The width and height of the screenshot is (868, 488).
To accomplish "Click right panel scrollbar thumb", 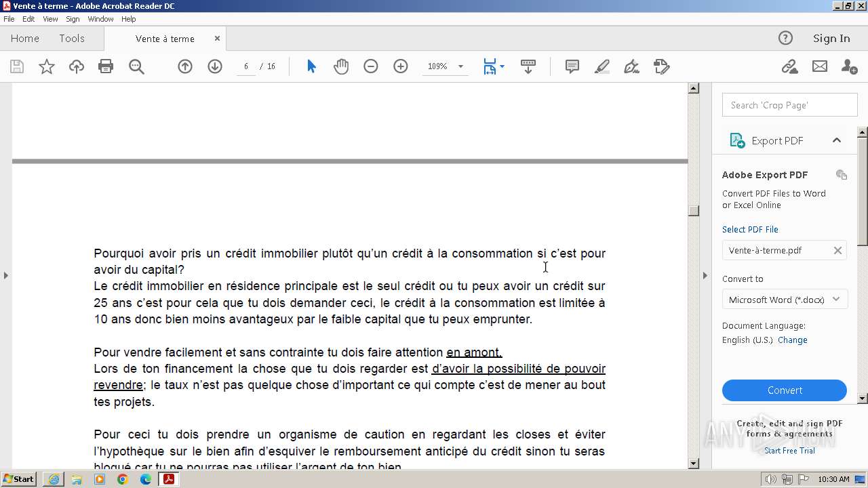I will (863, 191).
